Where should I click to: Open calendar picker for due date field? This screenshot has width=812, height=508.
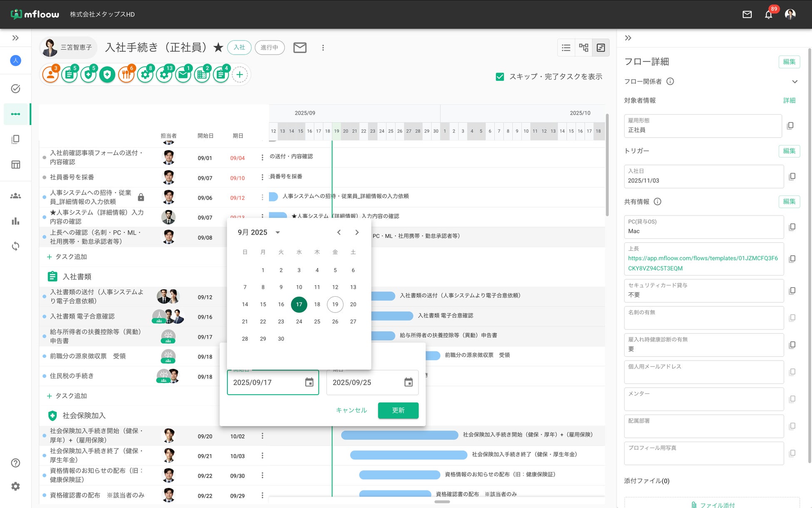[408, 382]
